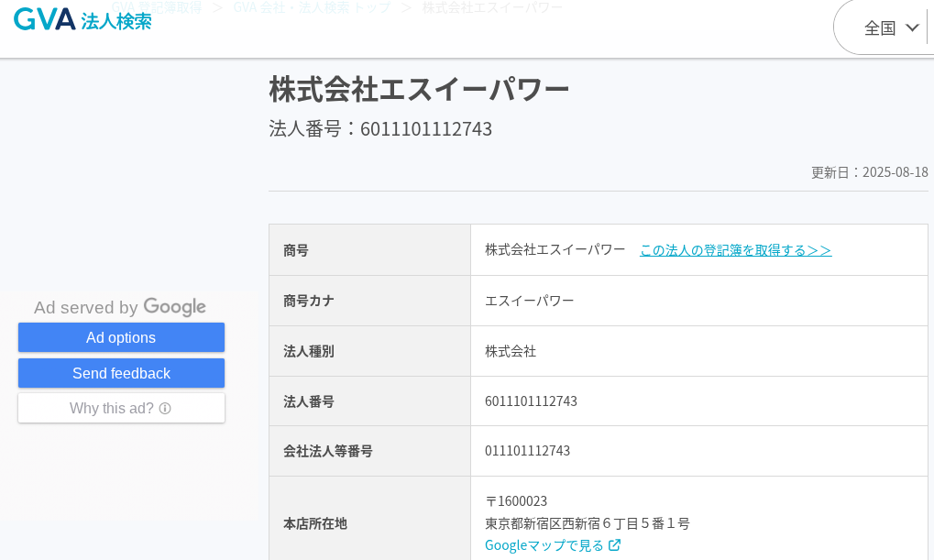Click the 会社法人等番号 row label
The height and width of the screenshot is (560, 934).
(327, 451)
